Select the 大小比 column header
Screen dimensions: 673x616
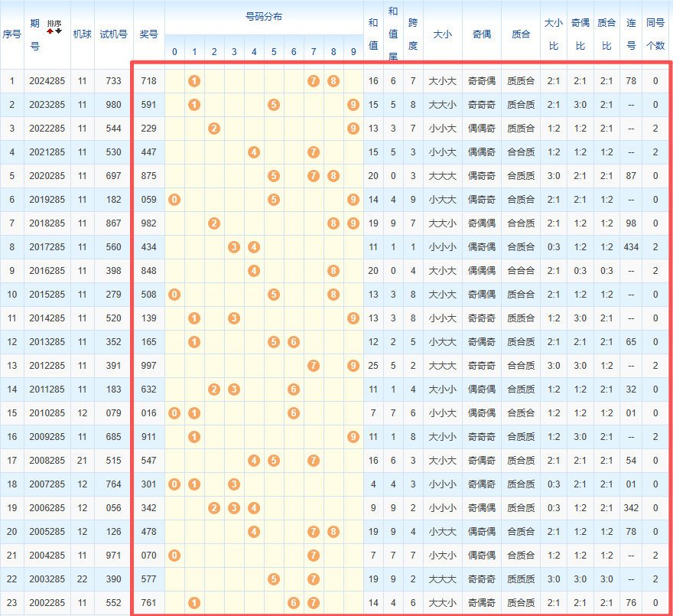point(553,34)
